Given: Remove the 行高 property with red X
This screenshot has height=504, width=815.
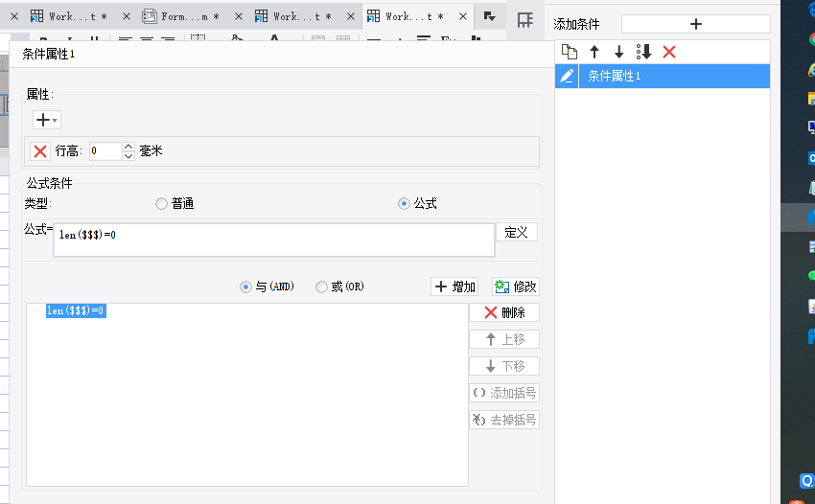Looking at the screenshot, I should point(40,151).
